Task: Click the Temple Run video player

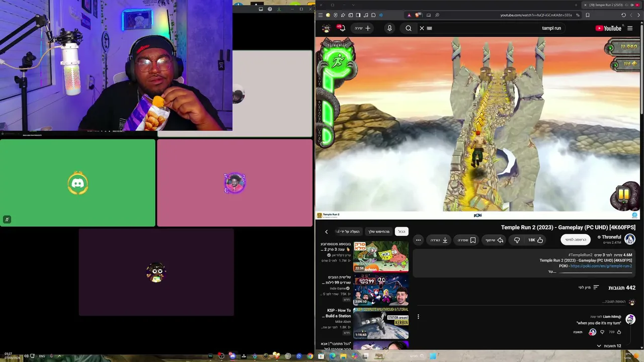Action: 478,128
